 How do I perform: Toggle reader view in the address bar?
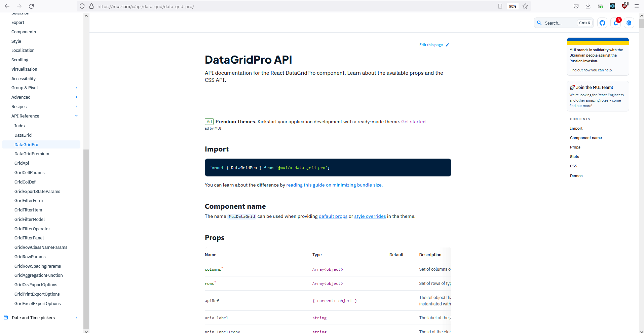point(500,6)
